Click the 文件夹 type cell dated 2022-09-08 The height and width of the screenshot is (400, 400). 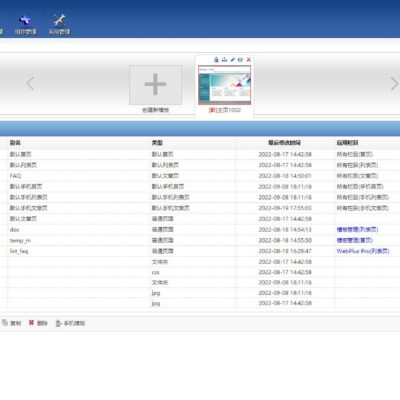(160, 282)
